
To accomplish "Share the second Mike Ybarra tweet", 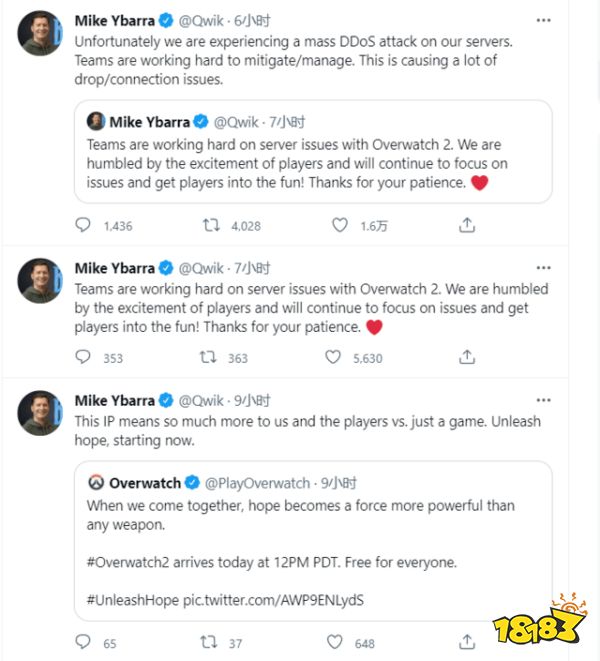I will [467, 357].
